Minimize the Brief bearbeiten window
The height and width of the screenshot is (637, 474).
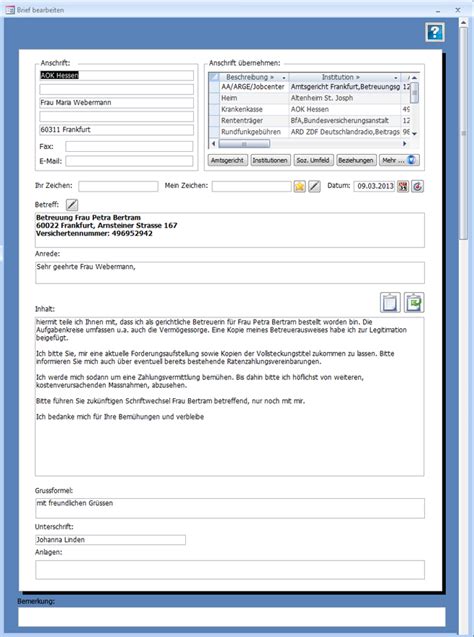pos(438,11)
